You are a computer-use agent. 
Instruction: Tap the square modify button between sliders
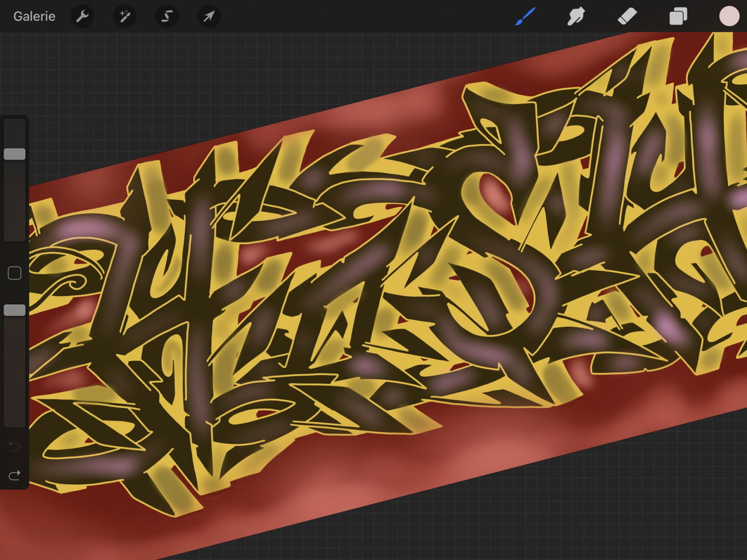[15, 273]
